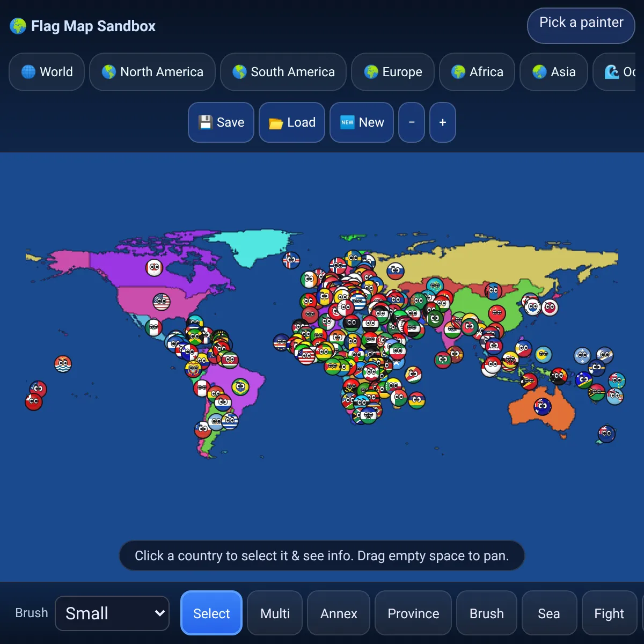644x644 pixels.
Task: Show the South America region
Action: coord(283,72)
